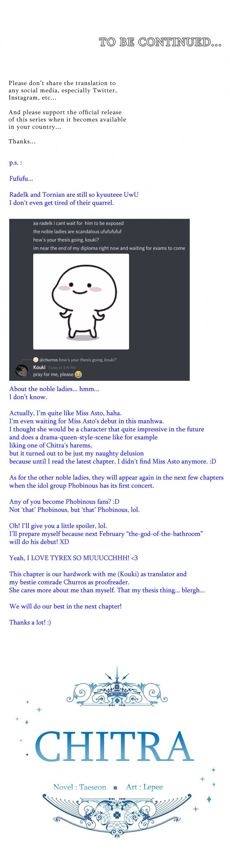
Task: Click the 'TO BE CONTINUED...' heading
Action: tap(160, 42)
